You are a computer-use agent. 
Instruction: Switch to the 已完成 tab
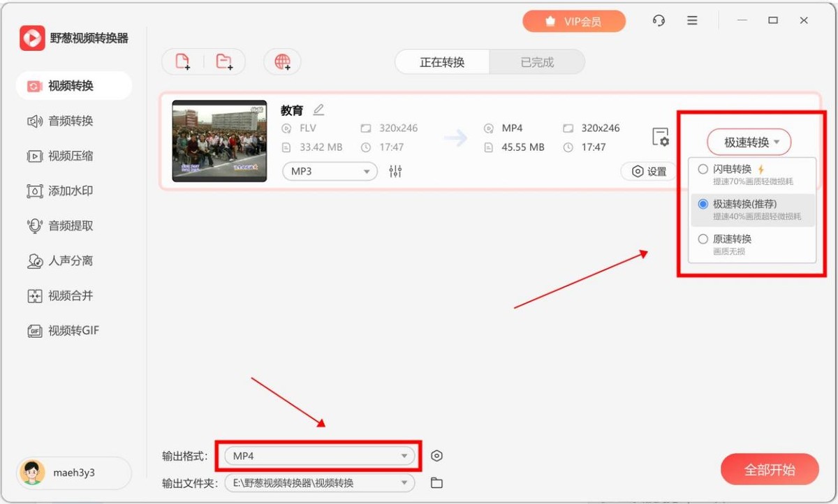(x=537, y=62)
